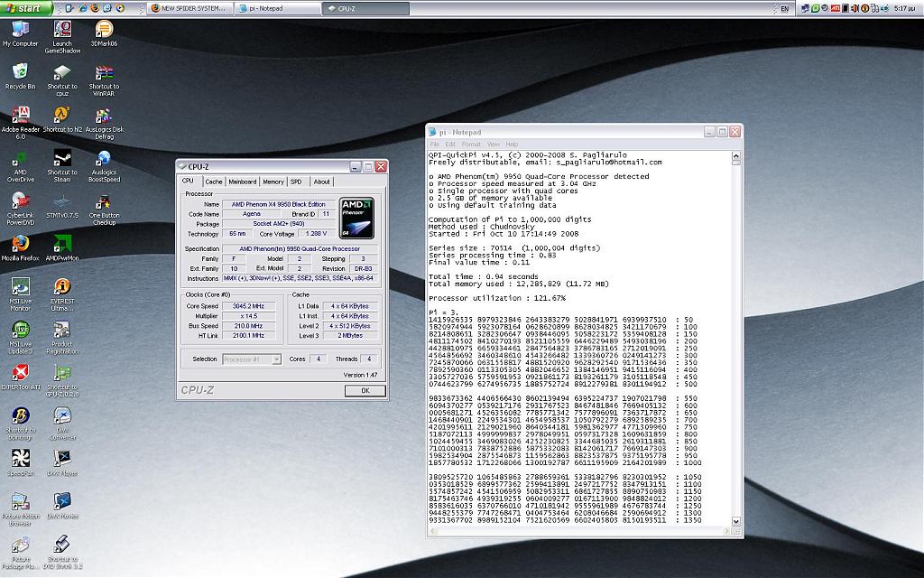Select the Product Registration icon
The width and height of the screenshot is (924, 578).
pos(62,338)
